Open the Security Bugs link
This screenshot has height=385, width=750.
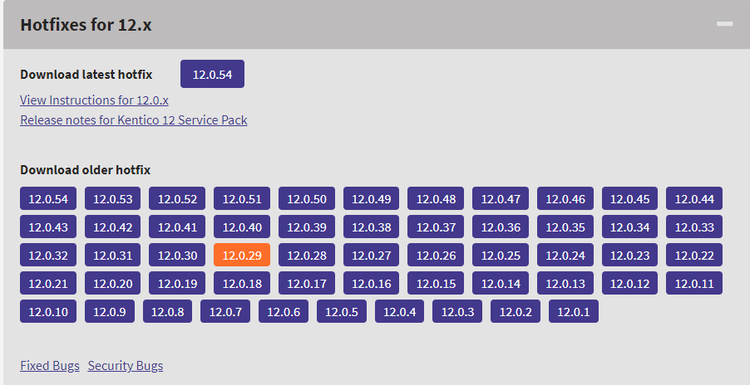[x=125, y=366]
